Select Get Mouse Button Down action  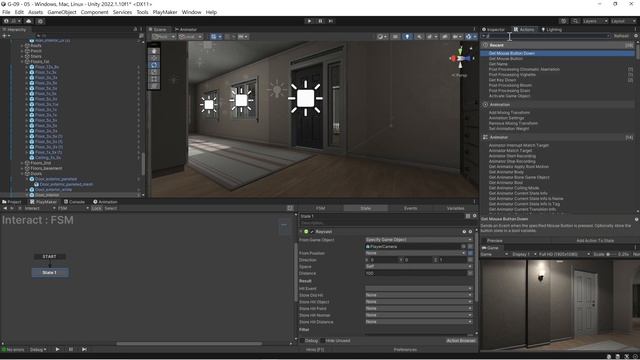point(557,53)
